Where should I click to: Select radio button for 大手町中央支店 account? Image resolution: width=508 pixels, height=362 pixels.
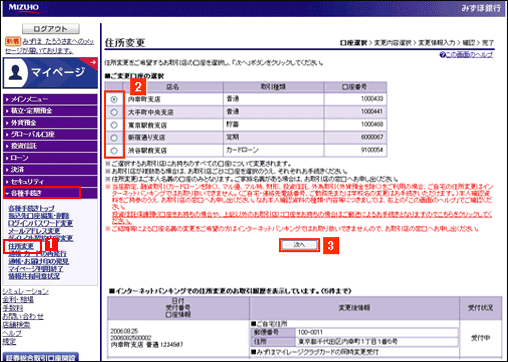[x=114, y=112]
